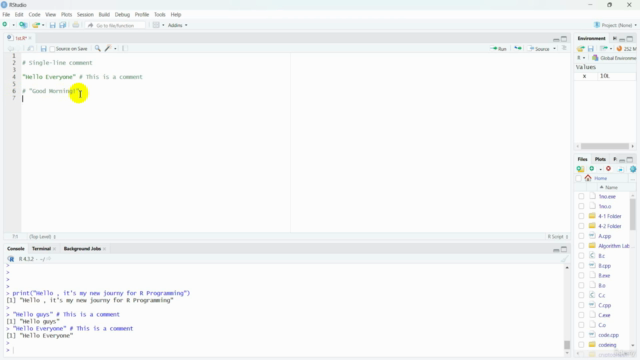Click the Environment pane horizontal scrollbar
The image size is (640, 360).
(x=605, y=146)
